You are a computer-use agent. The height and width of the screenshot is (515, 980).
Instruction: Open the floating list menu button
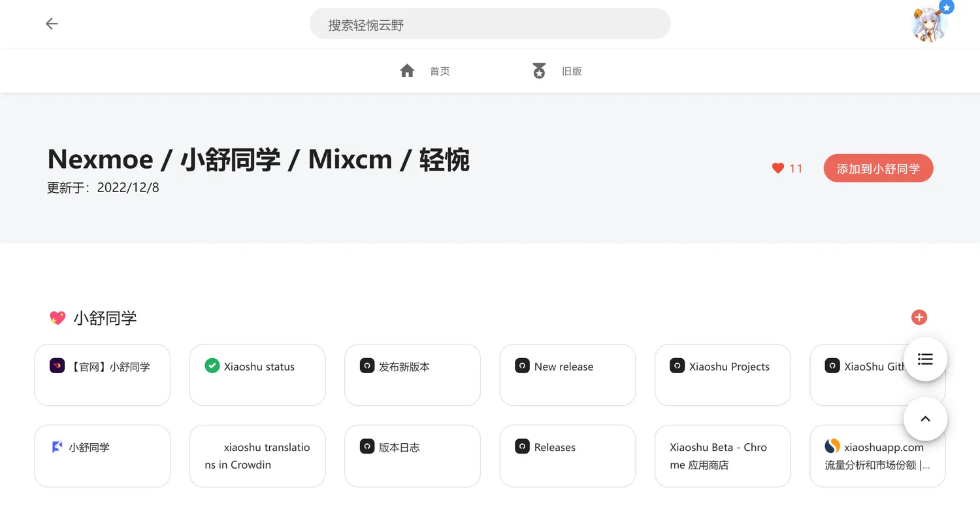coord(925,359)
